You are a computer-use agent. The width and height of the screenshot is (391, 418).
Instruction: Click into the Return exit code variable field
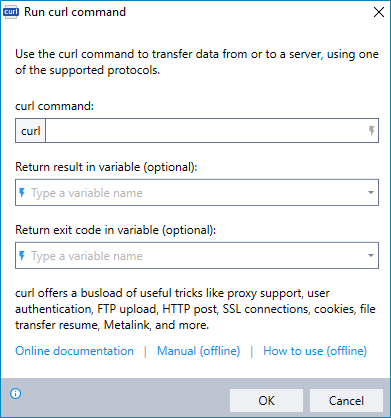click(197, 255)
